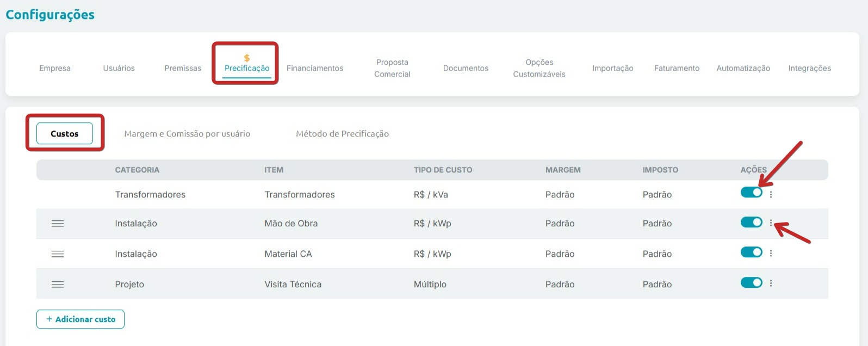
Task: Open the Transformadores row actions menu
Action: [x=771, y=194]
